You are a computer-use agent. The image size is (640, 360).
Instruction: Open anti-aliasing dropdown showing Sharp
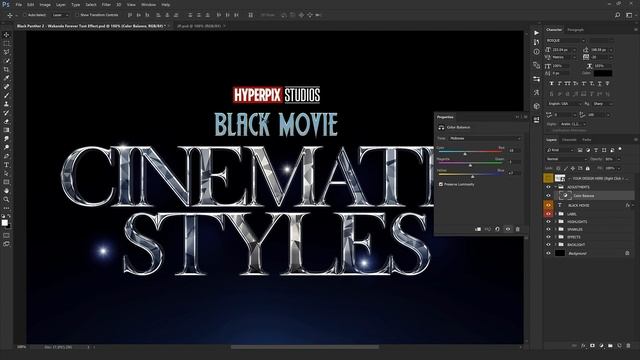coord(603,104)
